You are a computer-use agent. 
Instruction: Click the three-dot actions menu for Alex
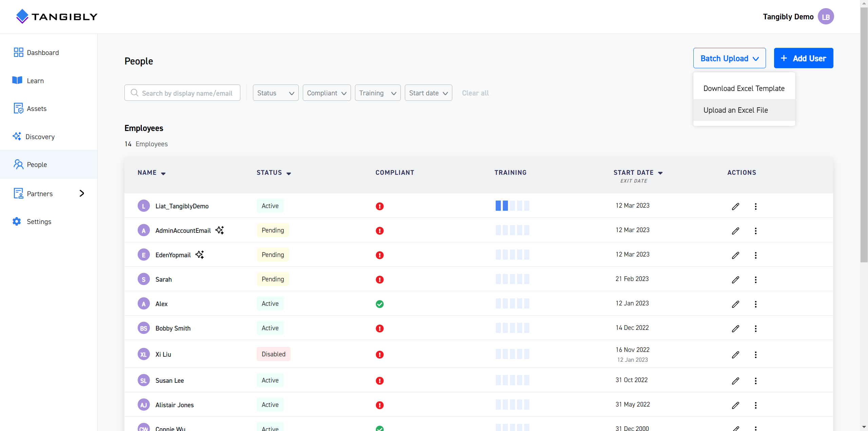point(756,304)
